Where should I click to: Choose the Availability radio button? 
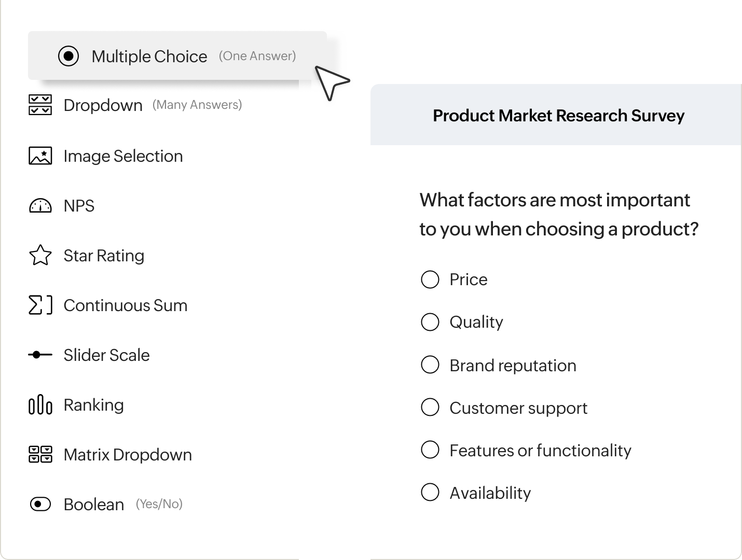[430, 492]
